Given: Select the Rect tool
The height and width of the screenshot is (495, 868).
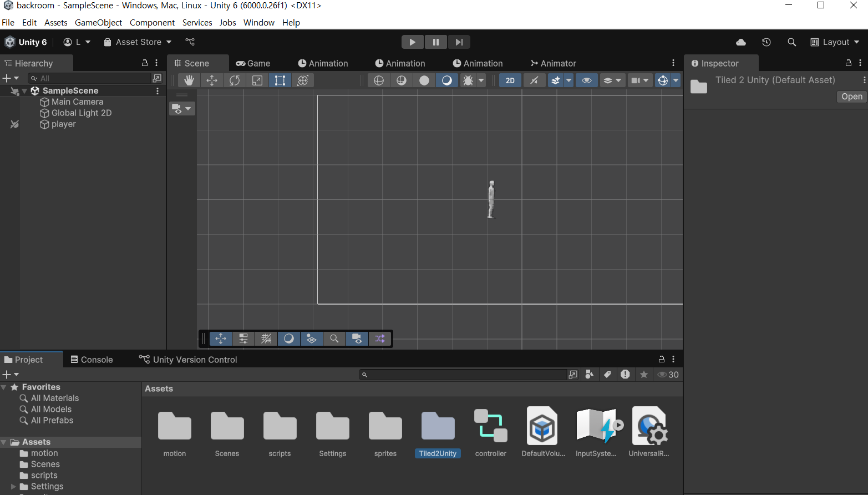Looking at the screenshot, I should [x=280, y=80].
